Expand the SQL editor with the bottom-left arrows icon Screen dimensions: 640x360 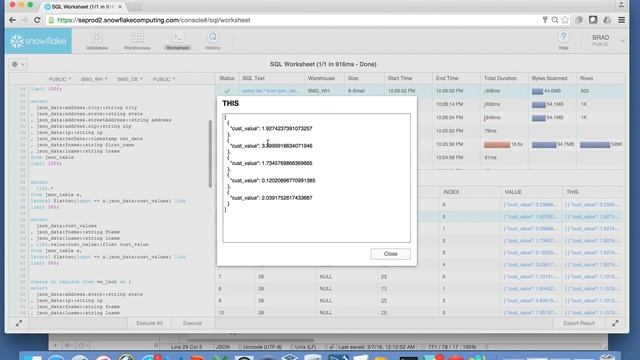[x=19, y=323]
